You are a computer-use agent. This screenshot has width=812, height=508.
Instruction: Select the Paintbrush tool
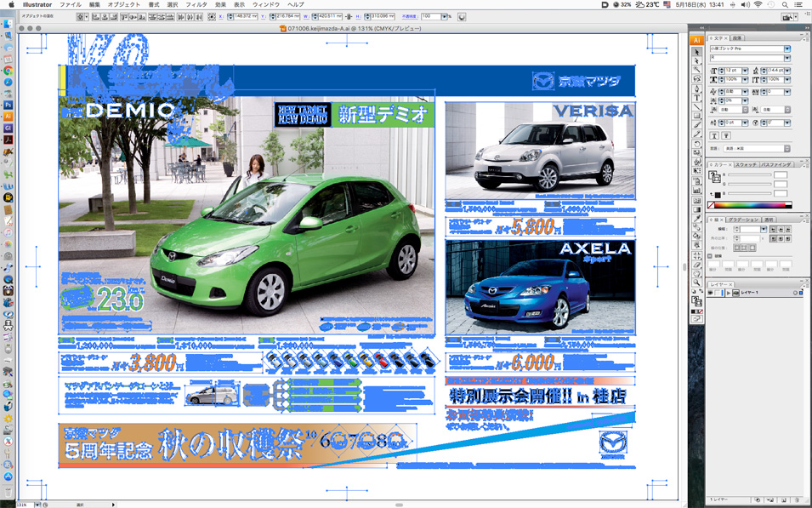coord(696,125)
